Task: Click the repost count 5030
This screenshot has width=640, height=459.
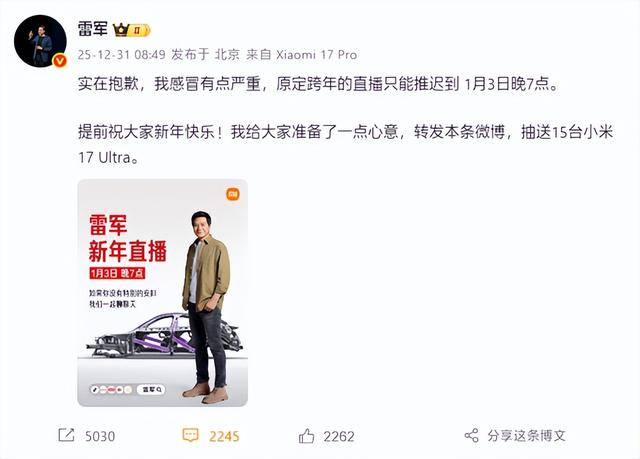Action: [x=100, y=436]
